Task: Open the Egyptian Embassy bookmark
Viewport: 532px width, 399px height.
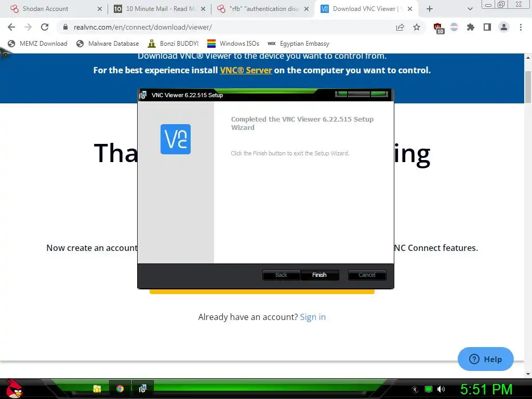Action: pyautogui.click(x=299, y=44)
